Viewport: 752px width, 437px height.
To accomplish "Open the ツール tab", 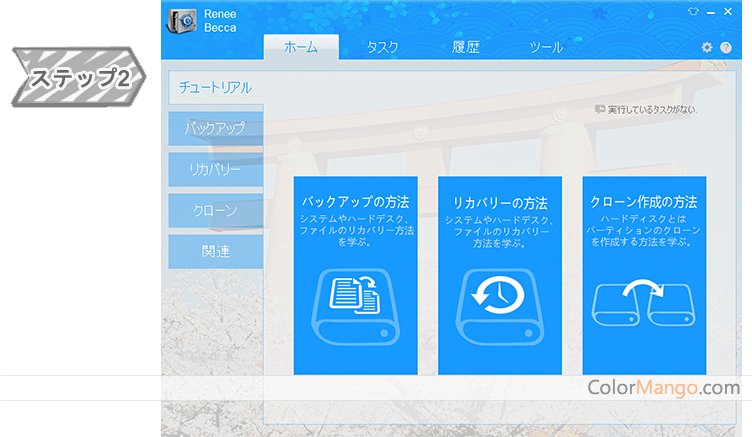I will [x=546, y=47].
